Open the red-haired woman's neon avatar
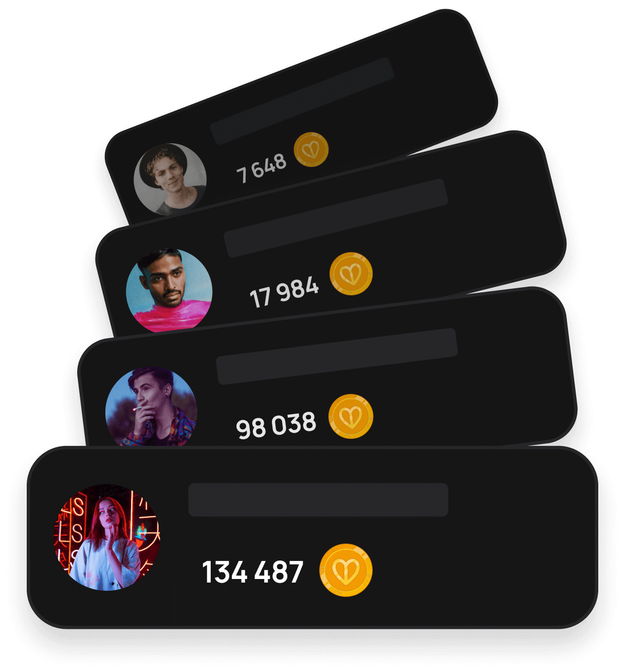The width and height of the screenshot is (625, 672). (x=107, y=537)
